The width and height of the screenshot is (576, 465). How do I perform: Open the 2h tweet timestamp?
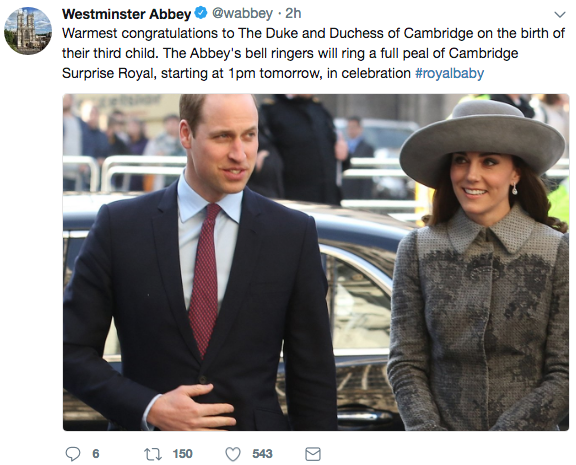pos(293,14)
